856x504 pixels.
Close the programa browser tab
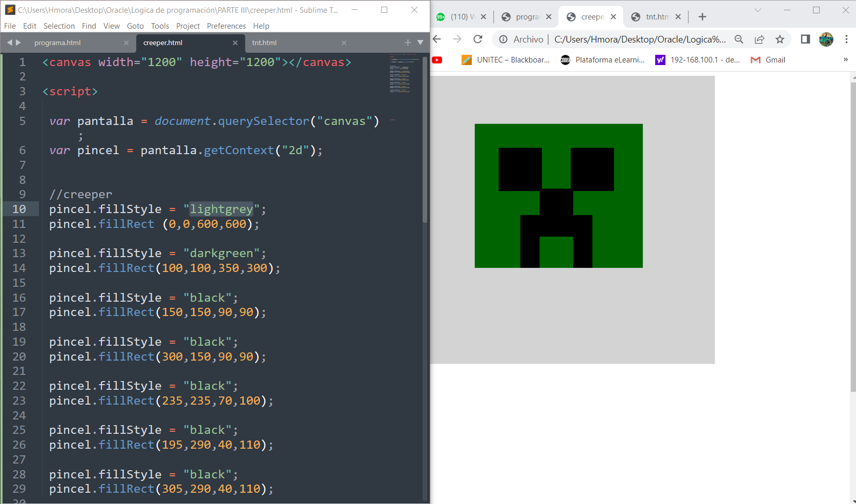click(x=549, y=17)
